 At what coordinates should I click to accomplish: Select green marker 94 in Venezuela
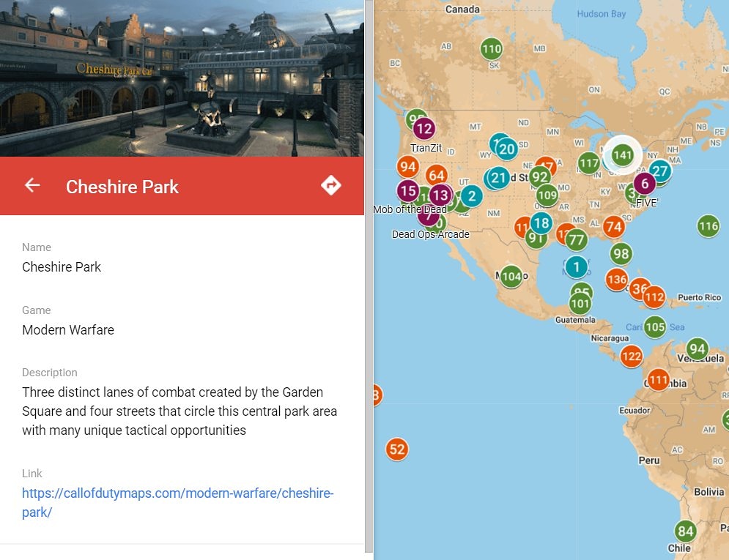[697, 349]
